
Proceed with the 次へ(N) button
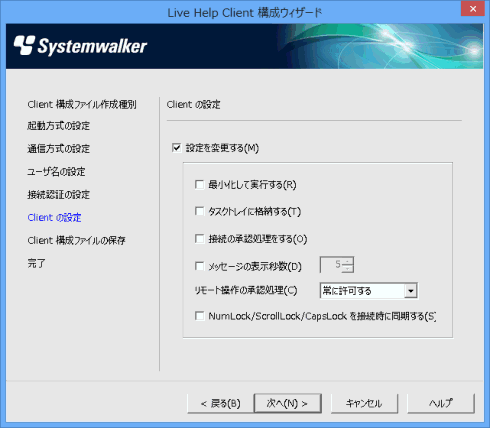tap(288, 404)
